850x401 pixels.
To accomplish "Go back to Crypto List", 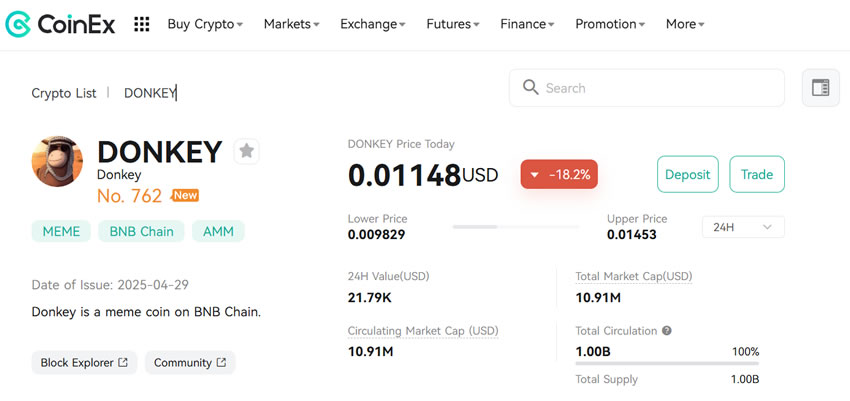I will 64,93.
